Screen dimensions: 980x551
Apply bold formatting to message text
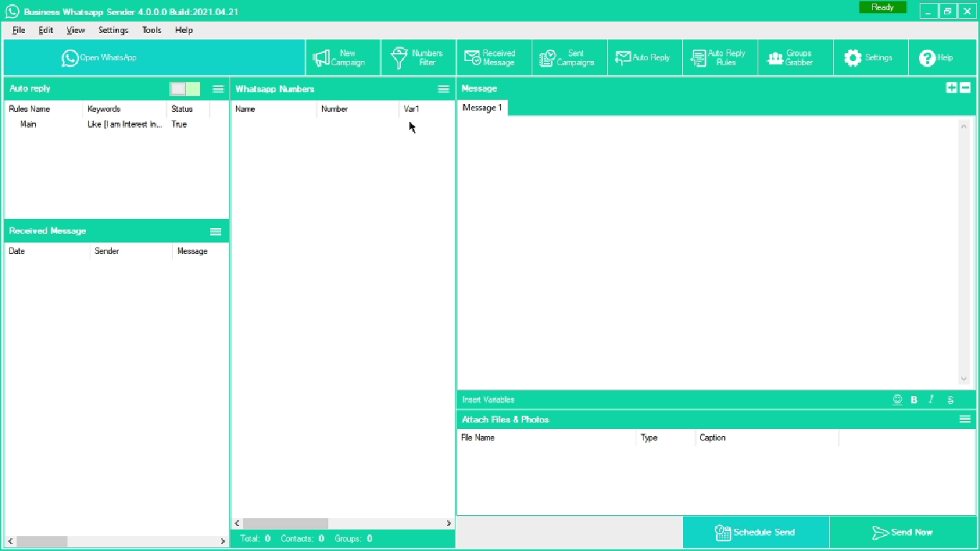[913, 400]
